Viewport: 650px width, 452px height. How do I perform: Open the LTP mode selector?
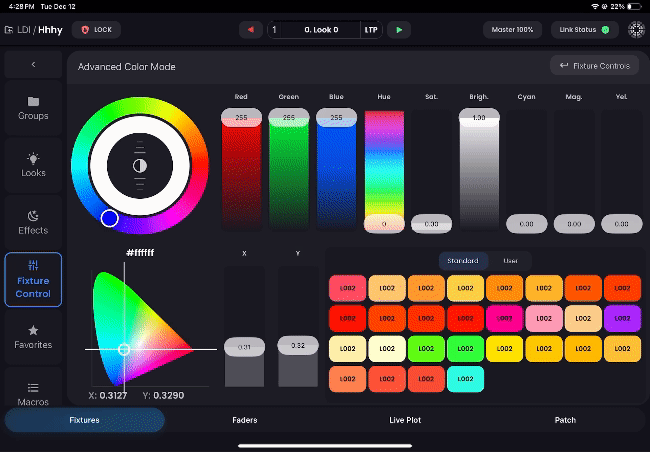click(371, 30)
